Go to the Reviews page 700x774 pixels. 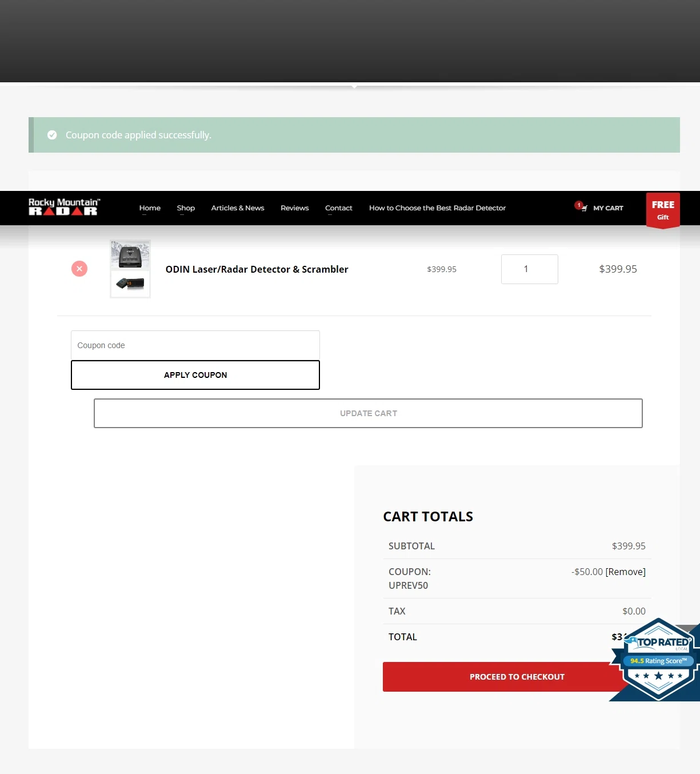click(x=295, y=208)
